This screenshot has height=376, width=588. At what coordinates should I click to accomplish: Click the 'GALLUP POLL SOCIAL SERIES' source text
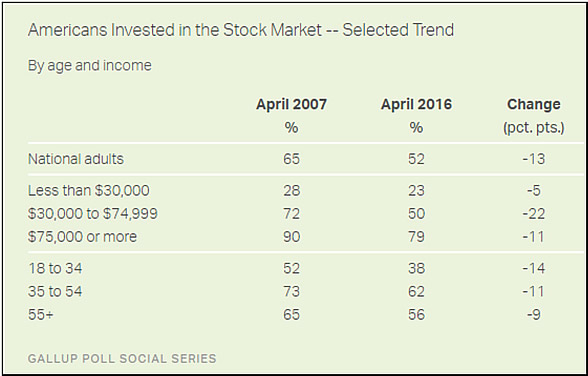pyautogui.click(x=122, y=358)
